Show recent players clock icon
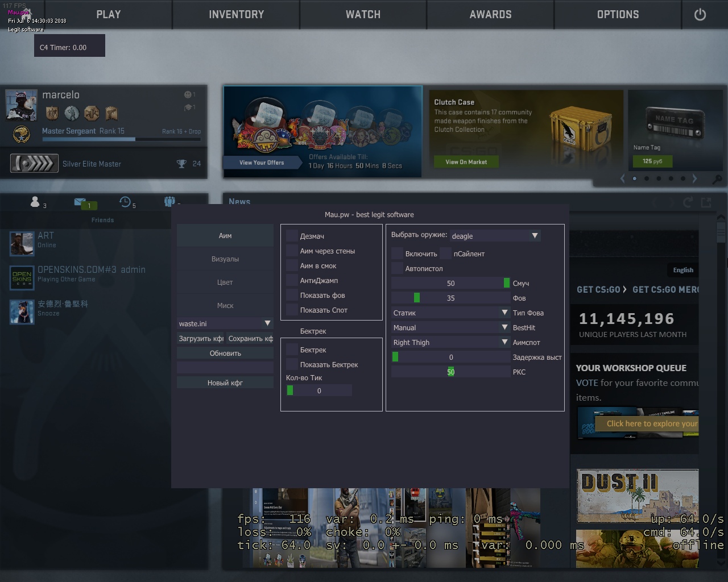Viewport: 728px width, 582px height. pos(125,202)
